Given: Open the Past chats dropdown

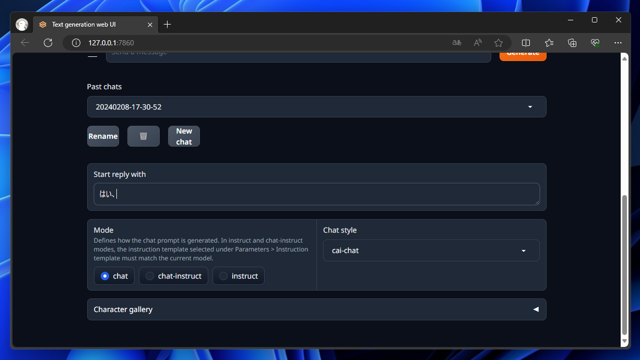Looking at the screenshot, I should [317, 107].
